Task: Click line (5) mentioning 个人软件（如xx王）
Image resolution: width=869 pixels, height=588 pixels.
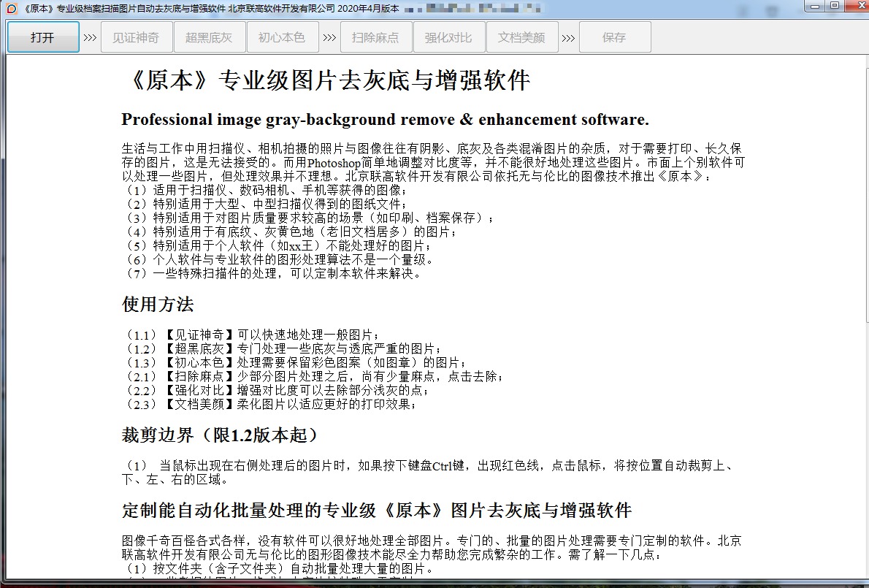Action: (277, 245)
